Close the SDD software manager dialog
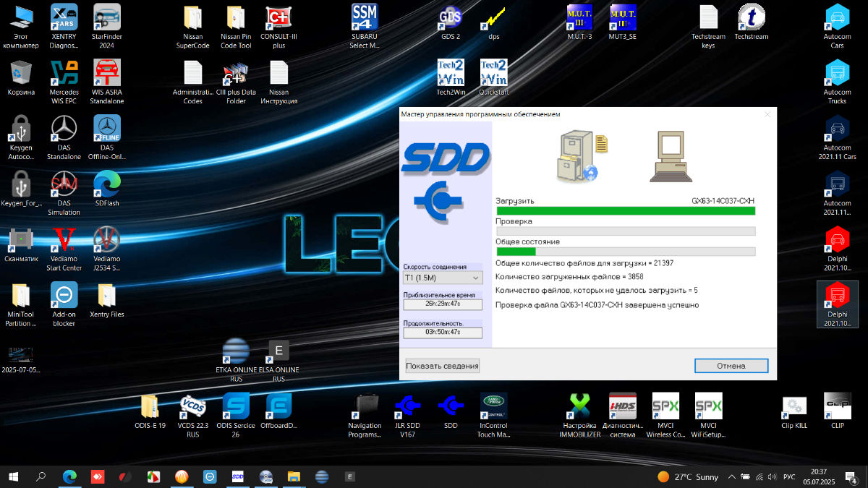The width and height of the screenshot is (868, 488). click(x=767, y=114)
